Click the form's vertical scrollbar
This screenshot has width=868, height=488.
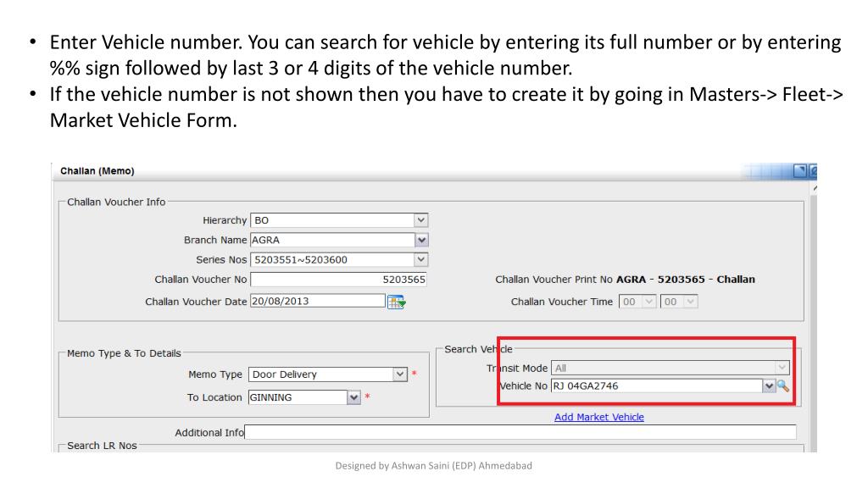point(813,319)
